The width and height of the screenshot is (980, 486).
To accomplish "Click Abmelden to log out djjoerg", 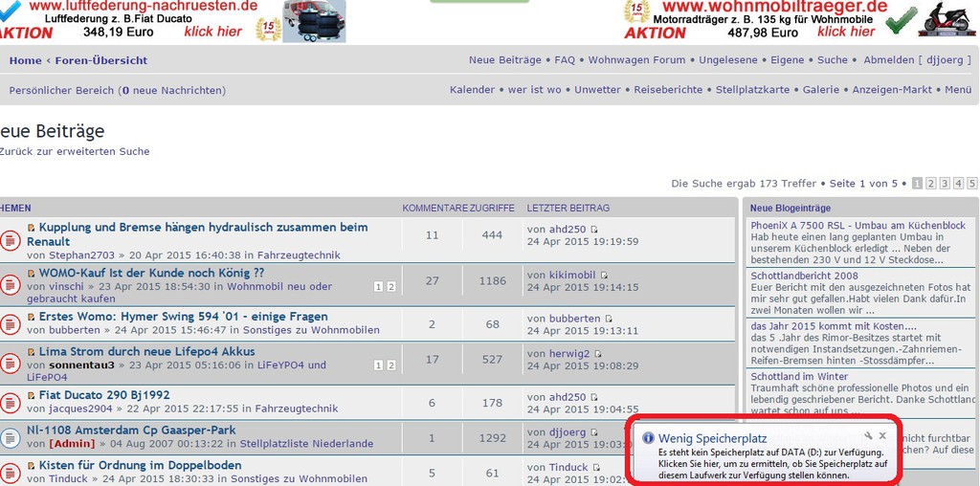I will point(889,59).
